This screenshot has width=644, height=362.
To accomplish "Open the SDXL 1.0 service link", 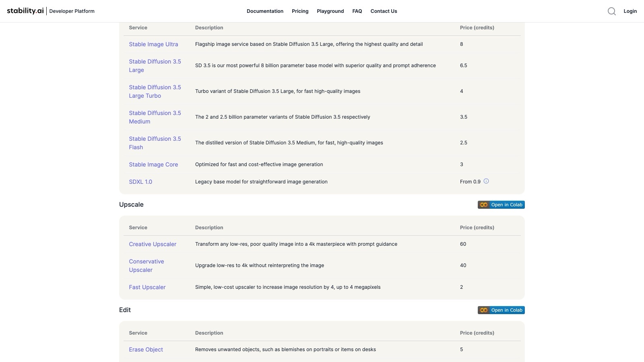I will 140,182.
